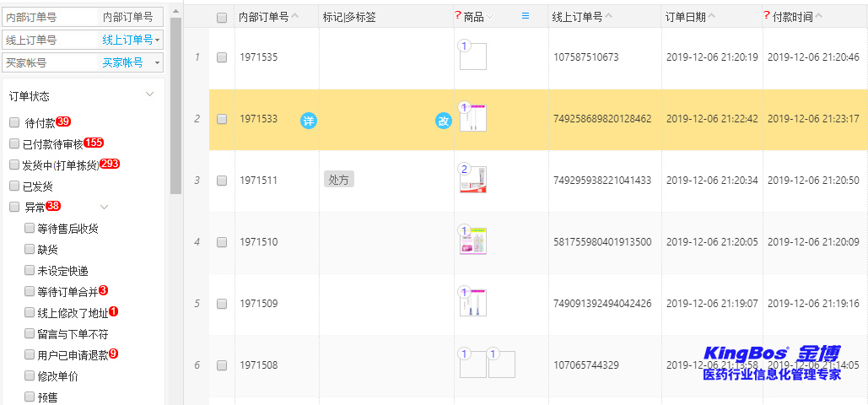Click the 处方 tag on order 1971511
The height and width of the screenshot is (405, 868).
tap(339, 180)
